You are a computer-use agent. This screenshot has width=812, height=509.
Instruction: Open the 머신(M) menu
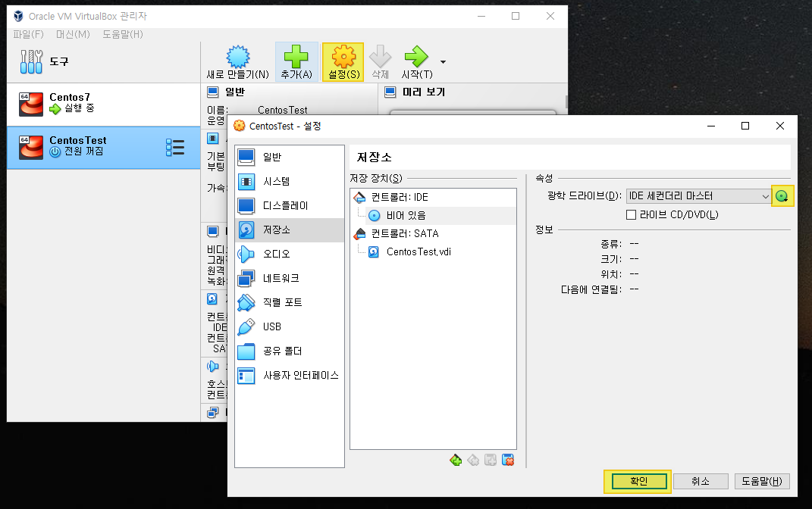[73, 34]
